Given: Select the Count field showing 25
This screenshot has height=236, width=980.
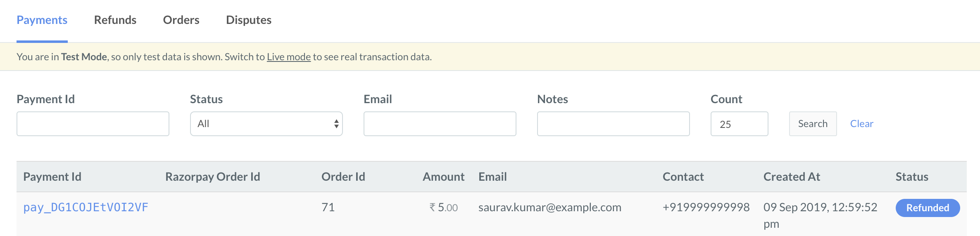Looking at the screenshot, I should tap(740, 124).
